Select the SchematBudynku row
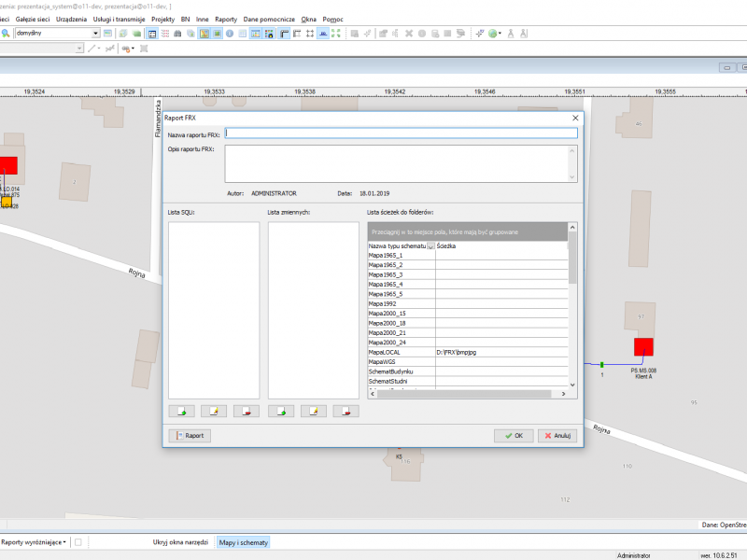 [x=468, y=371]
